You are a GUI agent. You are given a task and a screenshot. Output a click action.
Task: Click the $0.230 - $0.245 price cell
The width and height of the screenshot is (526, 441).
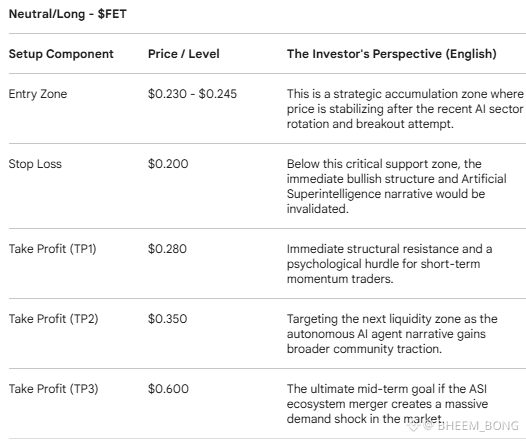(192, 94)
